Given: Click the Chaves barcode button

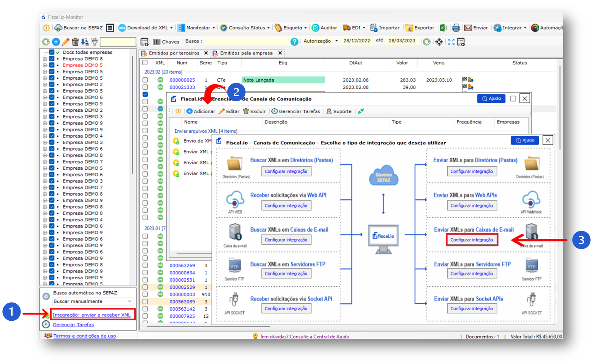Looking at the screenshot, I should click(x=166, y=42).
